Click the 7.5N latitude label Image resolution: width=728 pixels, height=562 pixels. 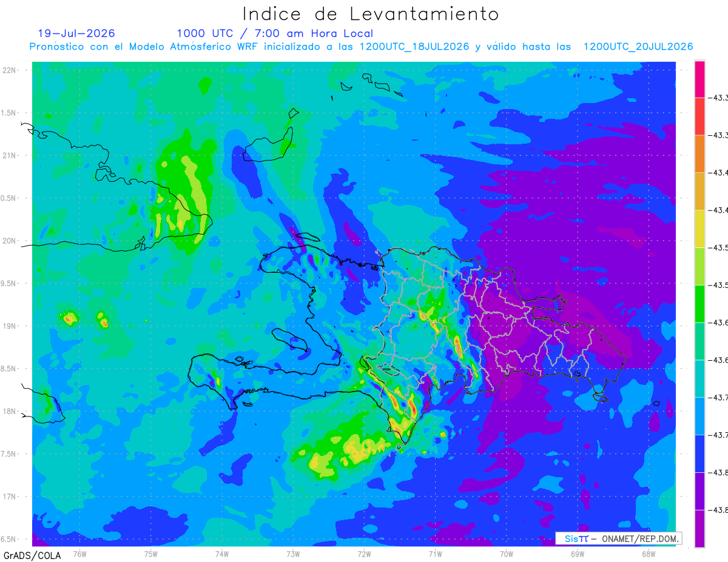[x=9, y=454]
